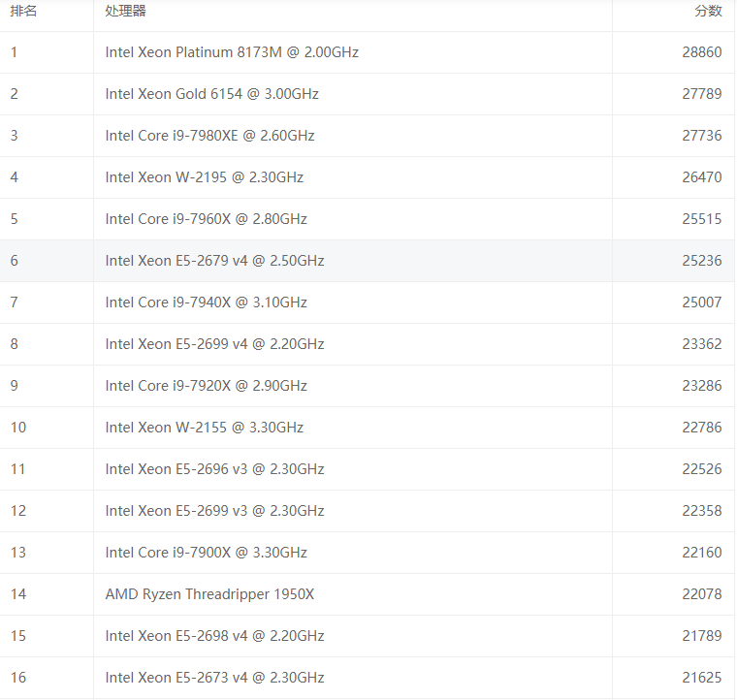
Task: Open Intel Xeon W-2155 entry
Action: (x=204, y=428)
